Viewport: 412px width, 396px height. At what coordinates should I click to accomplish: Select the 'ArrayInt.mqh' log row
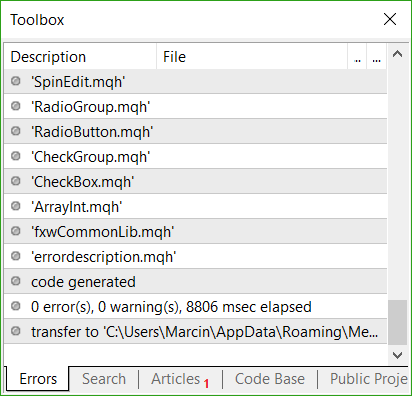pyautogui.click(x=196, y=206)
